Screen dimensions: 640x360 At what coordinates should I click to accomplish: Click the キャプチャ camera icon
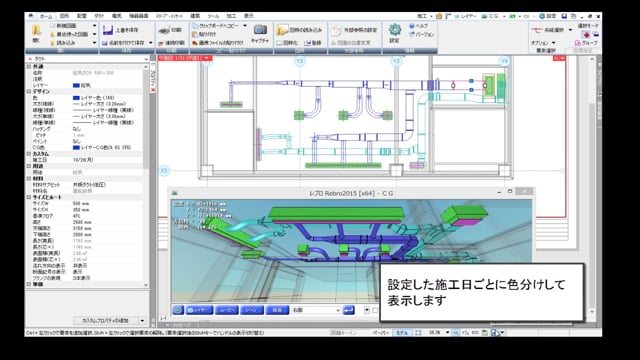[260, 30]
